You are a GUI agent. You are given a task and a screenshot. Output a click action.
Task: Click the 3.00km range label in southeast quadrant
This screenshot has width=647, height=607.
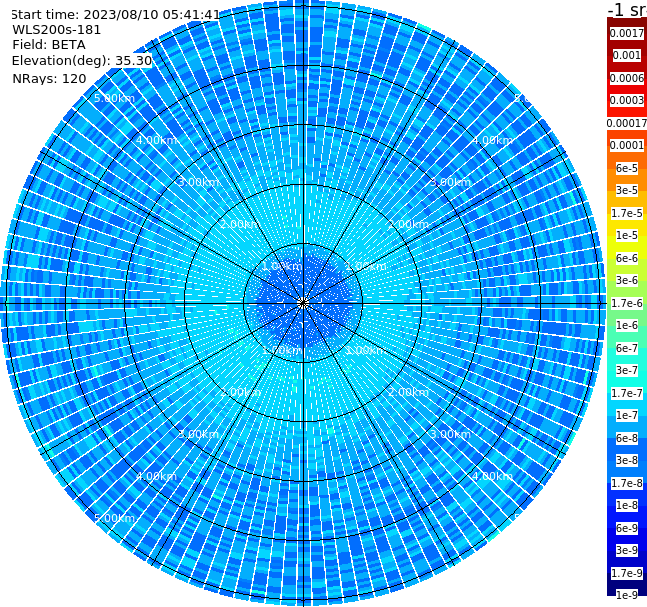(x=450, y=434)
